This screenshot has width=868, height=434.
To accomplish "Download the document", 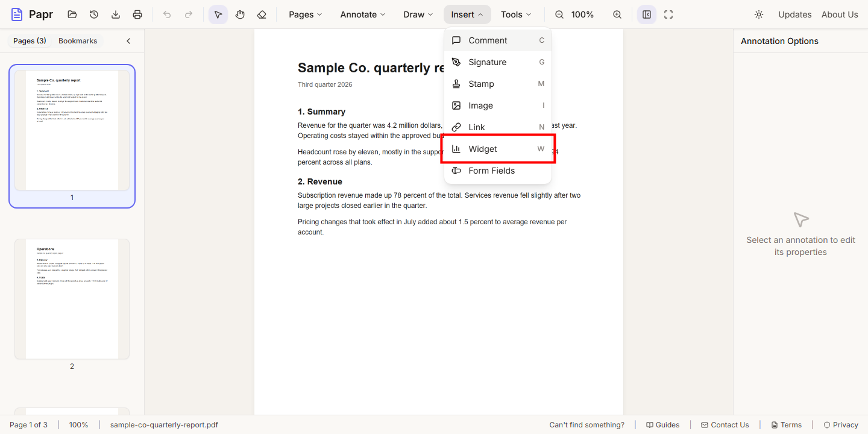I will tap(116, 14).
